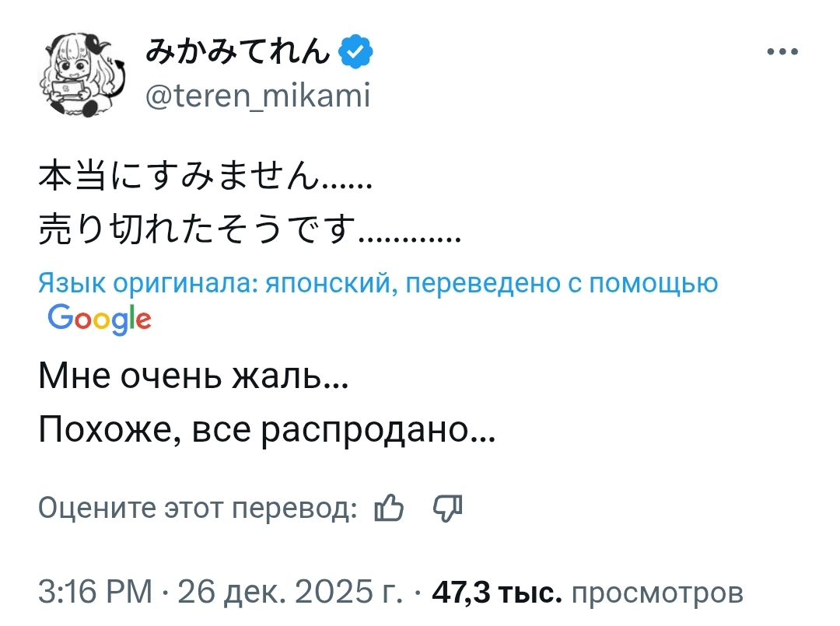Click the date "26 дек. 2025 г."
Screen dimensions: 840x626
[x=290, y=593]
